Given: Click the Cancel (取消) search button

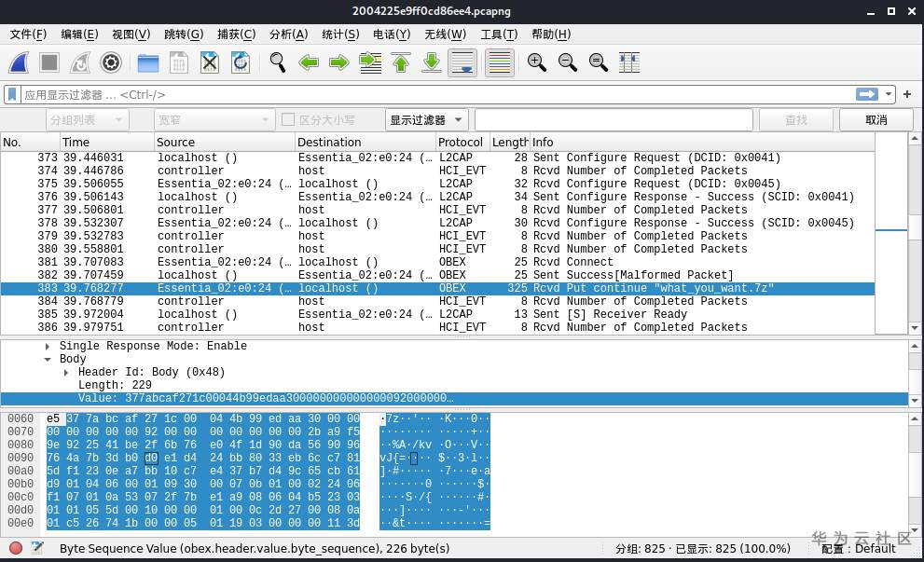Looking at the screenshot, I should point(876,119).
